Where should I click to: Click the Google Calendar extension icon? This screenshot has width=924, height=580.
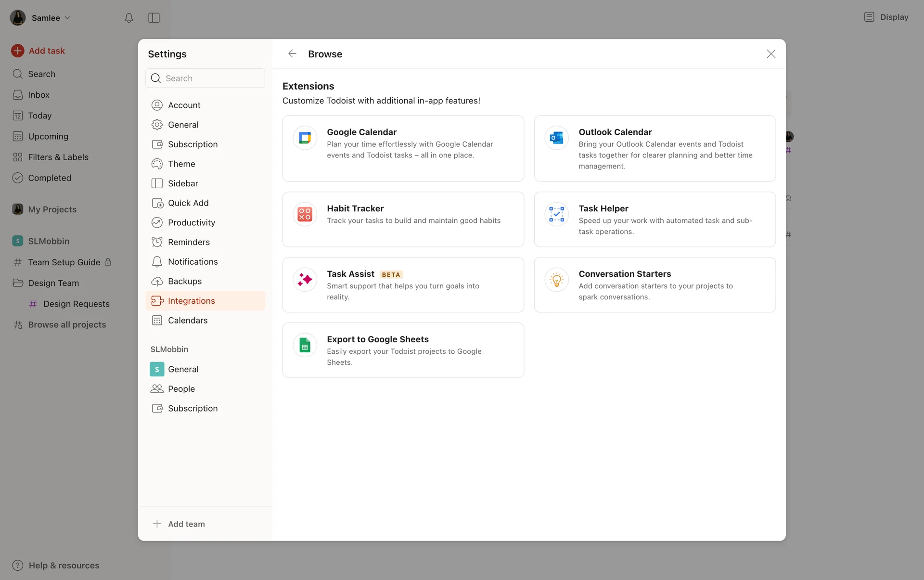[x=305, y=138]
